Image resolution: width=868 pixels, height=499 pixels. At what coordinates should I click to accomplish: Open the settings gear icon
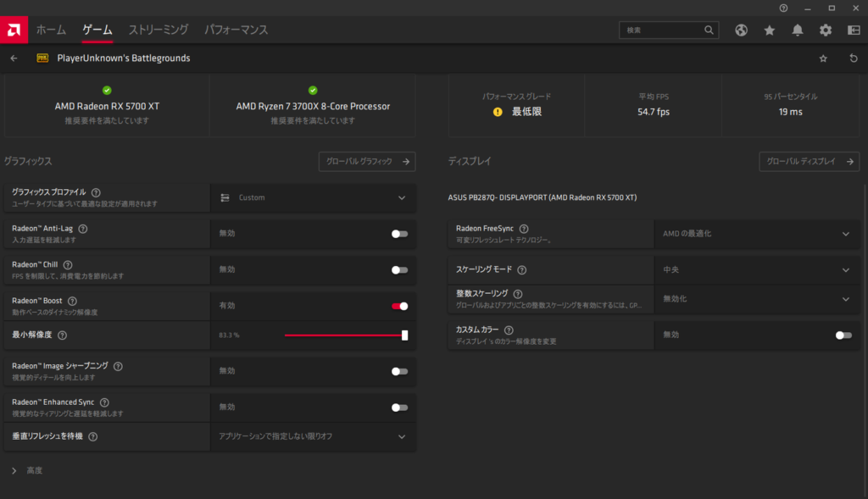pyautogui.click(x=825, y=30)
